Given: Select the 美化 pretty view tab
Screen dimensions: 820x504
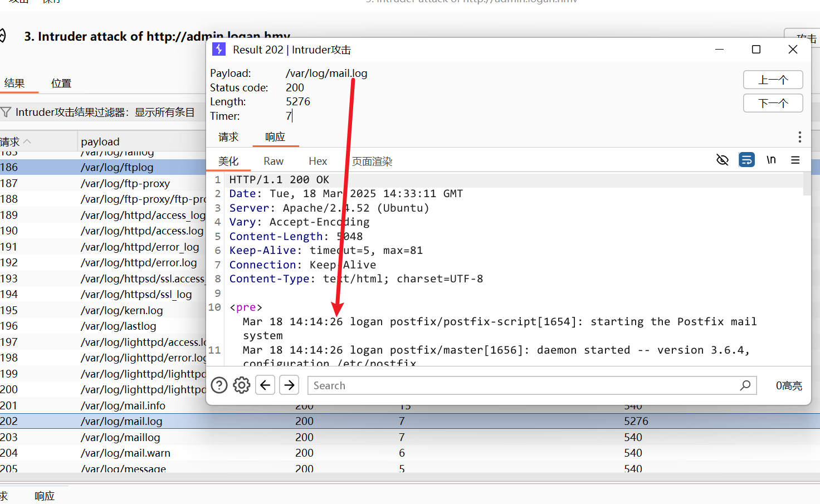Looking at the screenshot, I should [x=228, y=162].
